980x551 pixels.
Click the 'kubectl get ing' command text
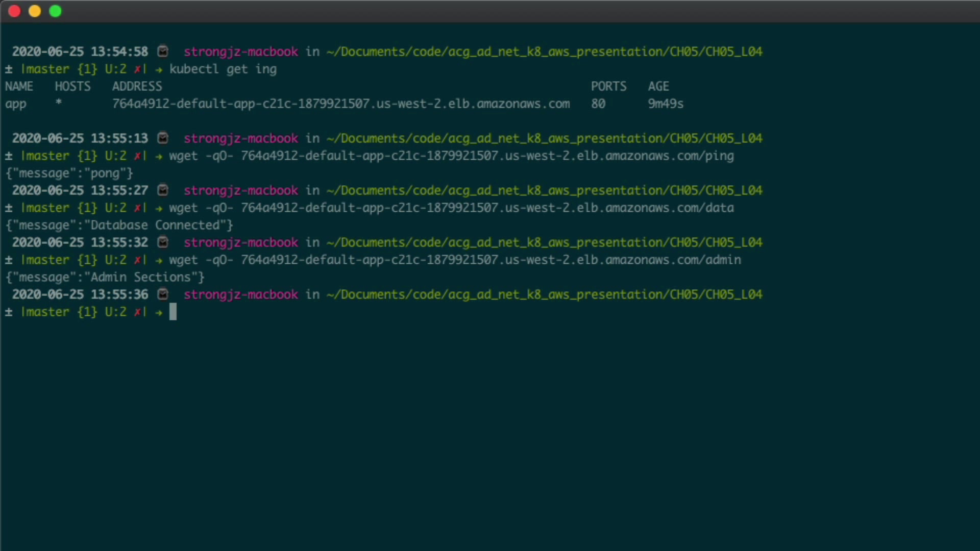point(223,69)
